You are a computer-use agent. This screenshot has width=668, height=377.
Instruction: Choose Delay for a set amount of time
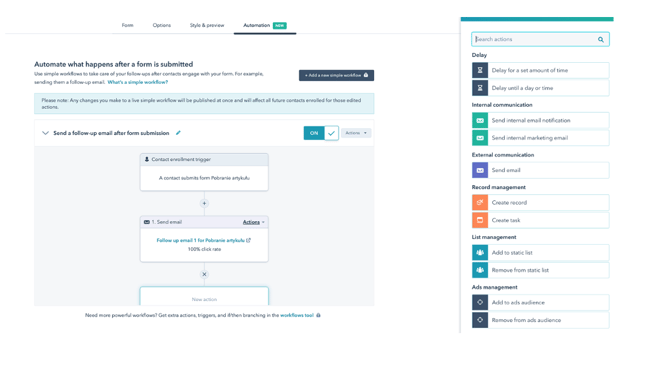tap(540, 70)
